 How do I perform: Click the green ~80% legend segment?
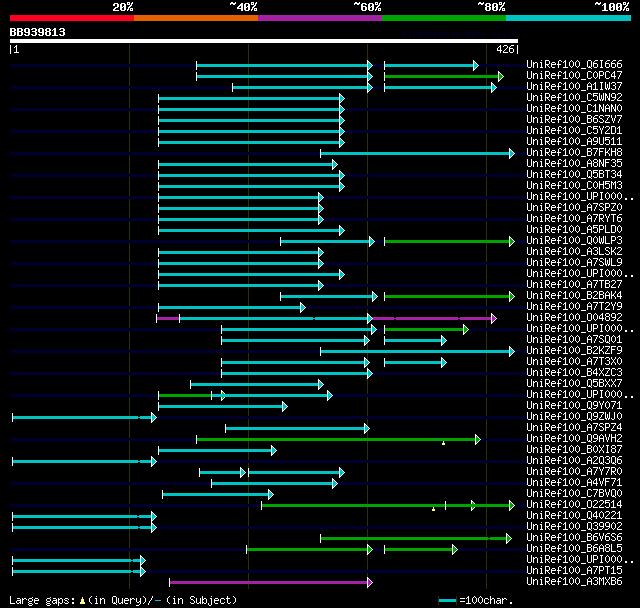pyautogui.click(x=444, y=18)
